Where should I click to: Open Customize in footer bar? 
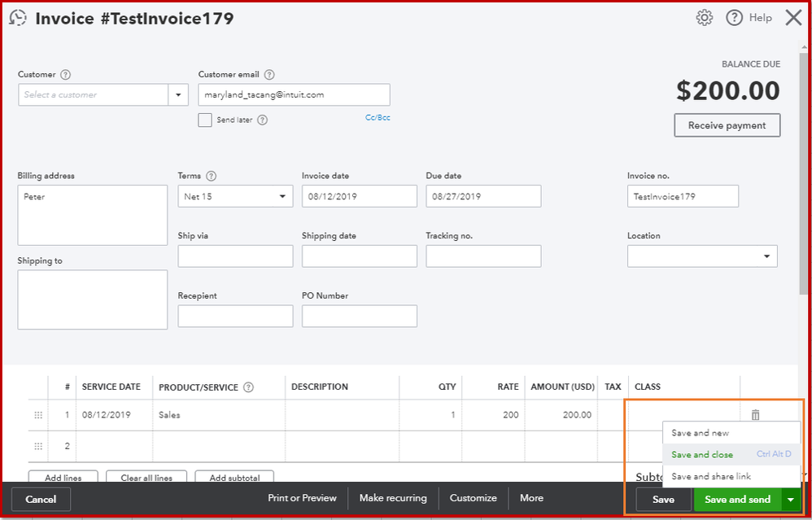click(x=474, y=498)
